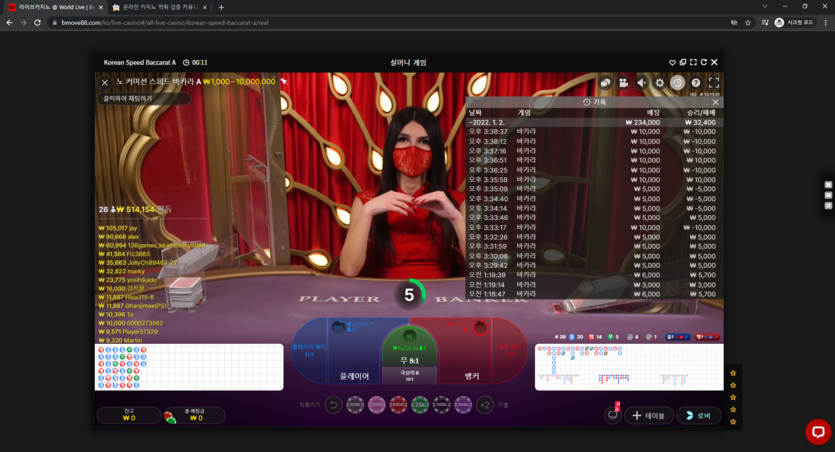
Task: Open a new browser tab
Action: 221,7
